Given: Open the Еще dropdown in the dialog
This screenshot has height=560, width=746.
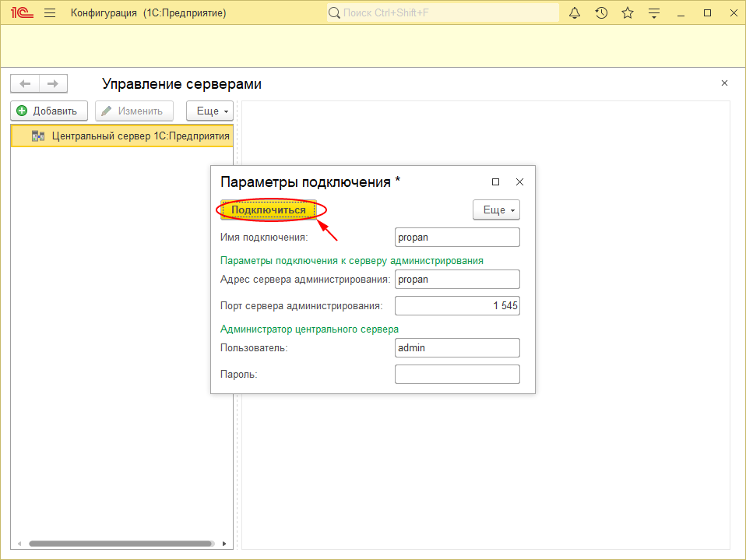Looking at the screenshot, I should click(496, 210).
